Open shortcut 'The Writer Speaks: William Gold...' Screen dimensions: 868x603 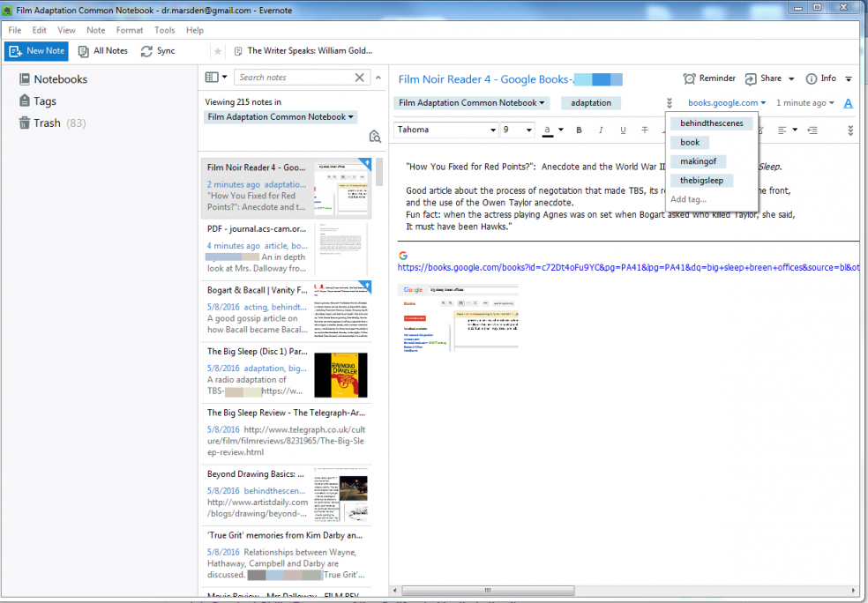tap(303, 51)
